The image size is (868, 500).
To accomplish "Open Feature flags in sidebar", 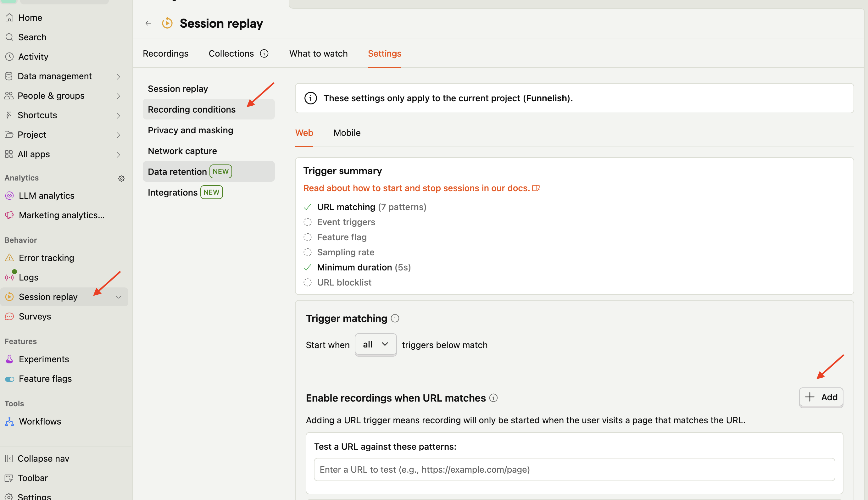I will click(x=45, y=379).
